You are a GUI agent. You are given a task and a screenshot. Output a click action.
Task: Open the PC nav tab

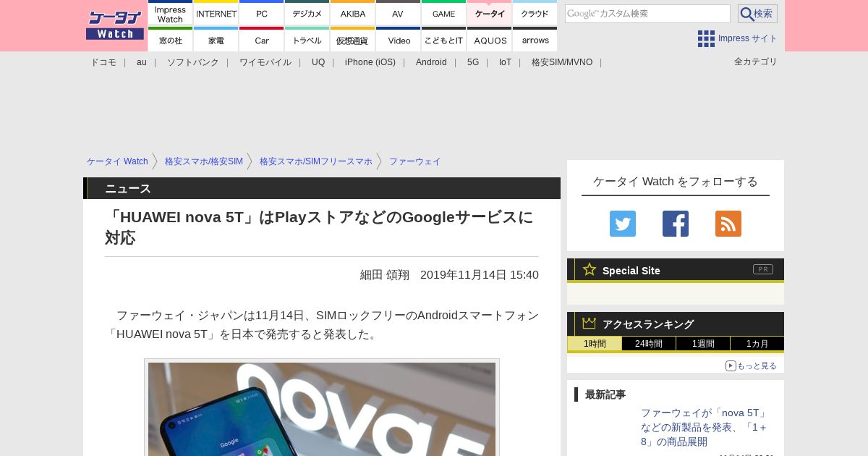click(x=262, y=13)
